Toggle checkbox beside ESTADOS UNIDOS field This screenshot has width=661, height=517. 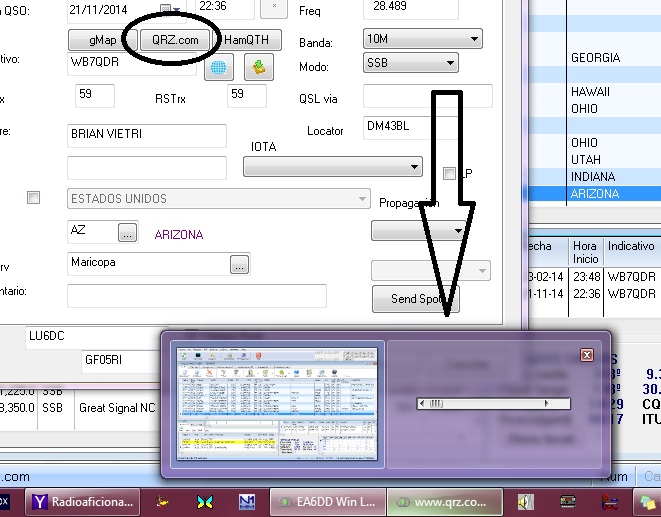(x=33, y=199)
